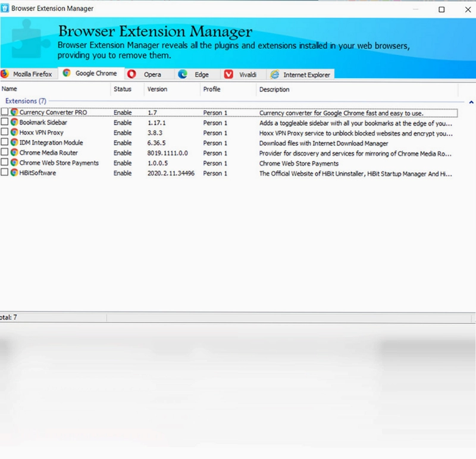Collapse the Extensions (7) group arrow
Image resolution: width=476 pixels, height=459 pixels.
click(x=471, y=102)
